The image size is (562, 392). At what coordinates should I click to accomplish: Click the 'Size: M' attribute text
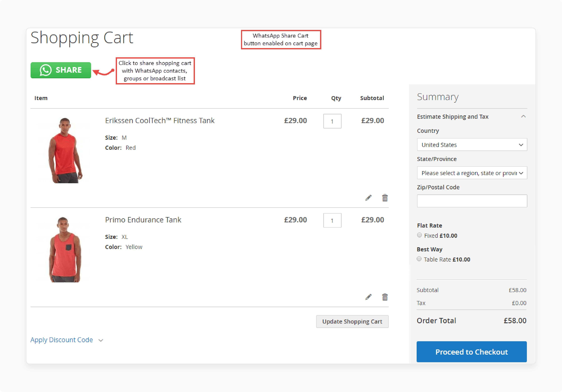point(116,138)
